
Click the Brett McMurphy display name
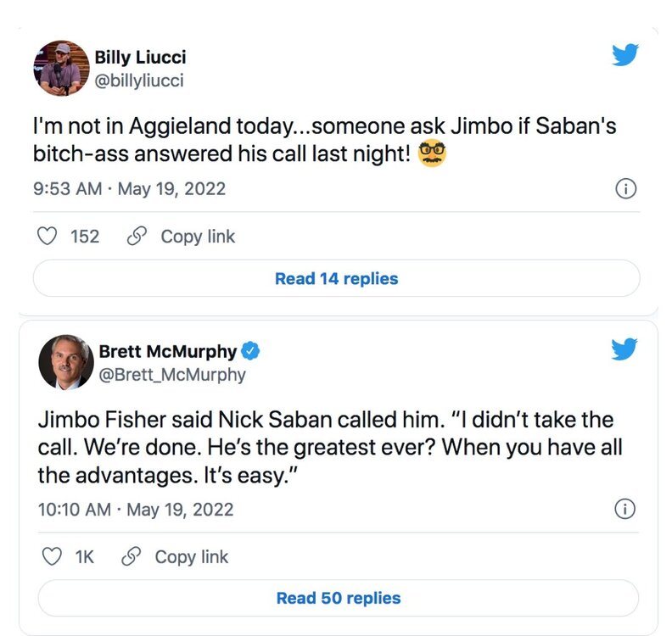167,351
